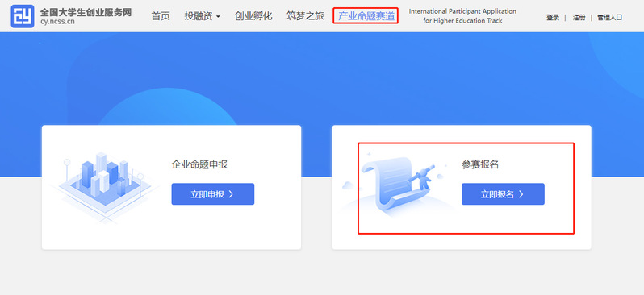Click the blue cy logo icon

click(x=22, y=16)
